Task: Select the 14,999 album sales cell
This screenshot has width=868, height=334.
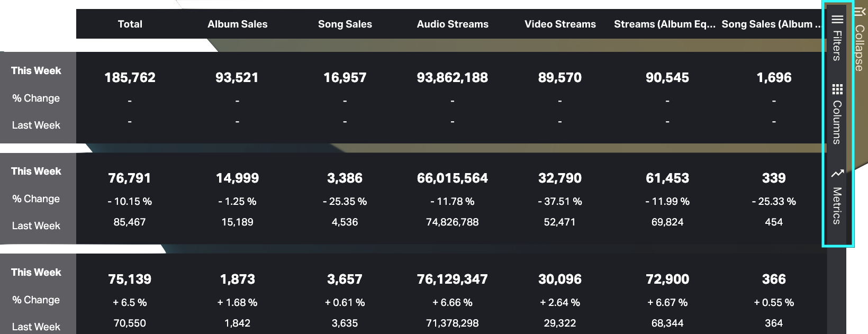Action: (x=237, y=178)
